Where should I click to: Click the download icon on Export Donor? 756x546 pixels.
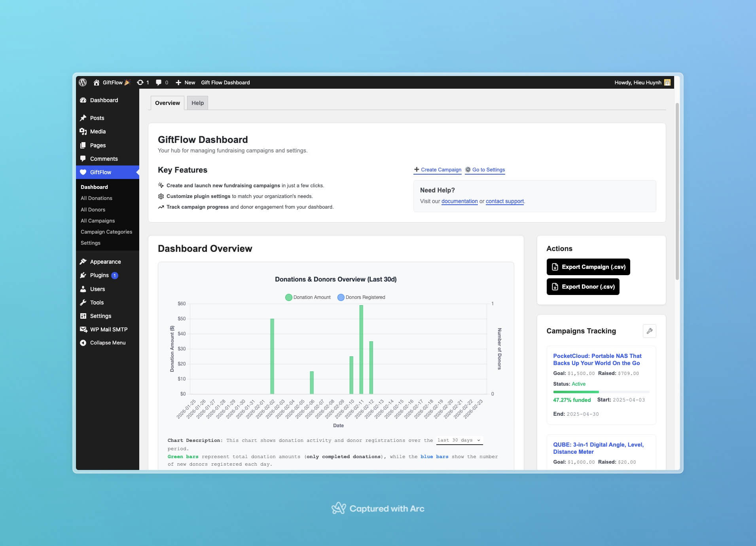(x=555, y=287)
